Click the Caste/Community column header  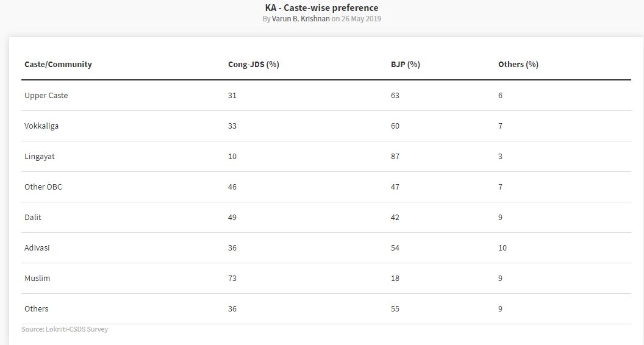coord(58,65)
